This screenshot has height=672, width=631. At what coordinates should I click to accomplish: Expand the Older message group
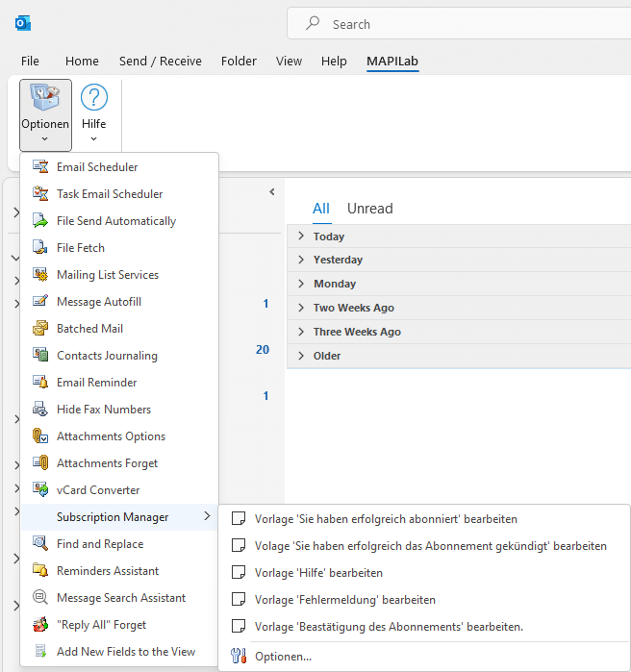tap(301, 356)
